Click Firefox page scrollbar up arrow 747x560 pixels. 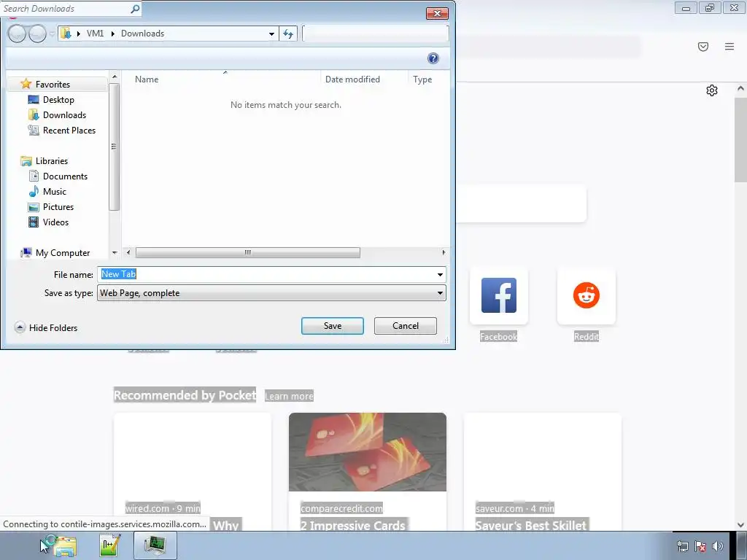740,88
